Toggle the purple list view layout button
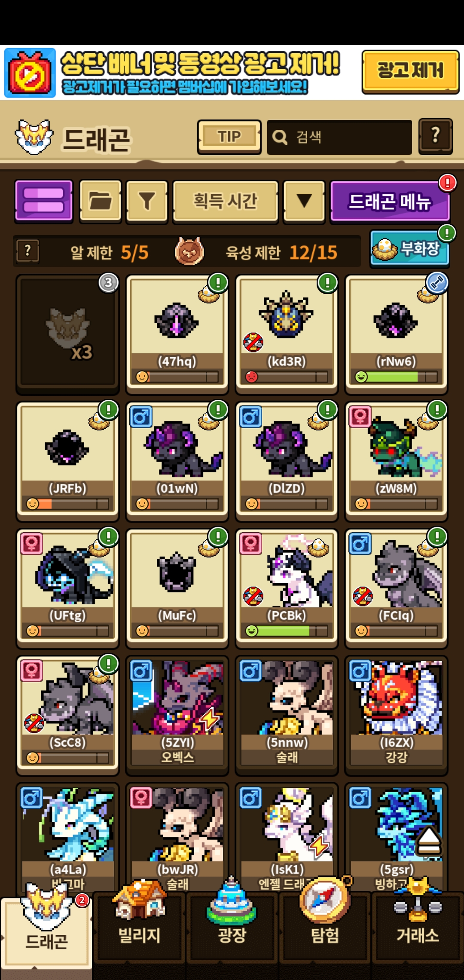The image size is (464, 980). click(44, 201)
